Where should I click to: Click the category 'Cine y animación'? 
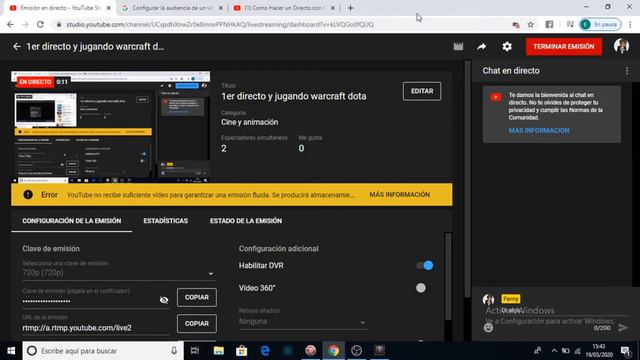tap(250, 122)
